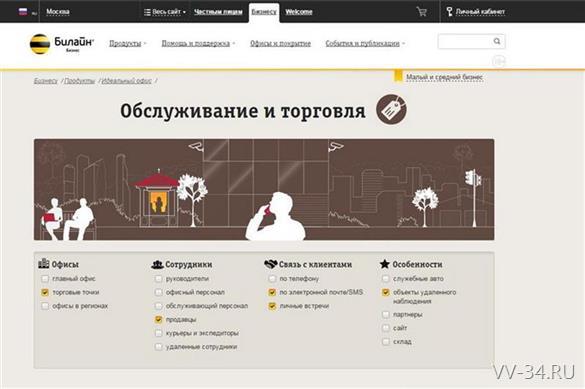Enable the по телефону checkbox
This screenshot has width=585, height=389.
pyautogui.click(x=272, y=279)
